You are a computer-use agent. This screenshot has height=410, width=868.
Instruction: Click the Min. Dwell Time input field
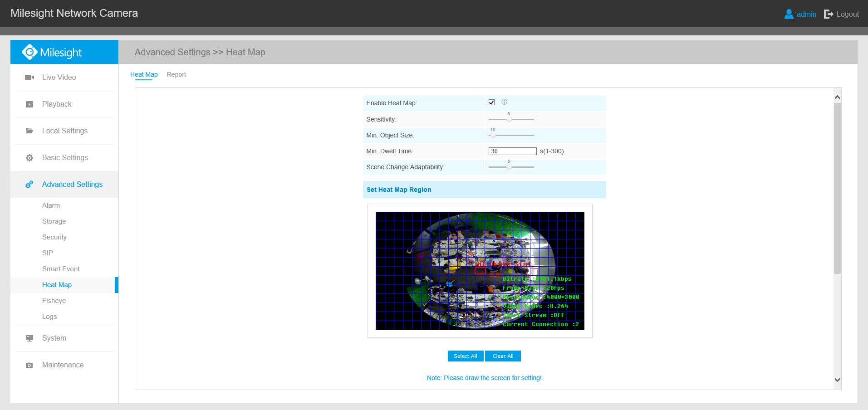512,151
